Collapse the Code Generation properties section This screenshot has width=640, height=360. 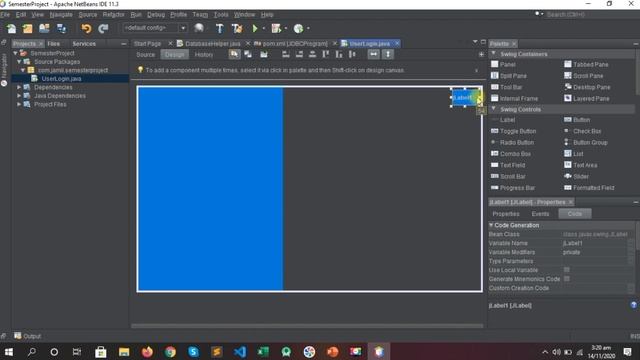(491, 225)
